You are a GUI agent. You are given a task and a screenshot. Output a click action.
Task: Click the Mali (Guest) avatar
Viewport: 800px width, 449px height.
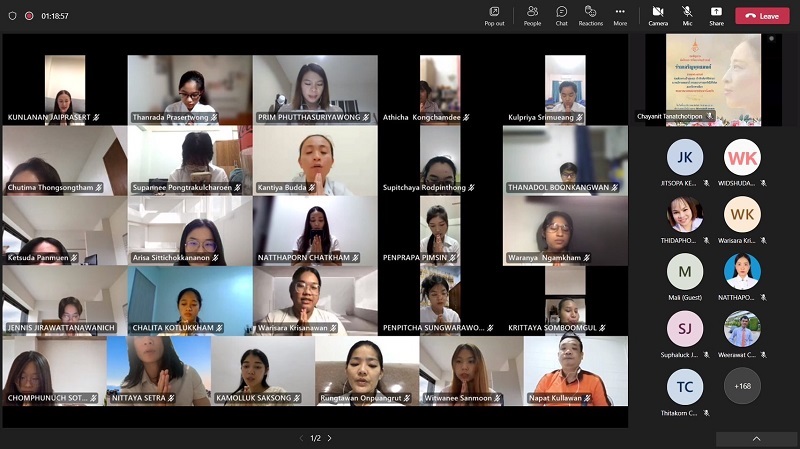(685, 272)
